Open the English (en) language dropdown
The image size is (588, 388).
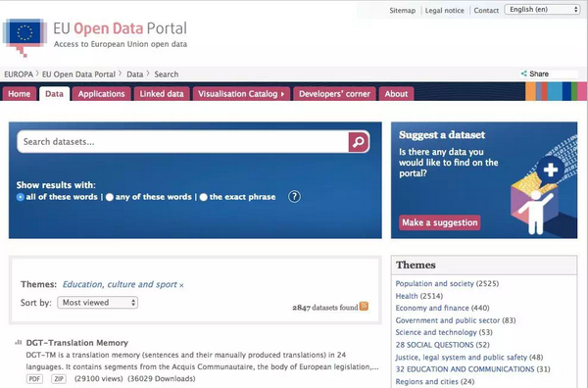(x=543, y=10)
